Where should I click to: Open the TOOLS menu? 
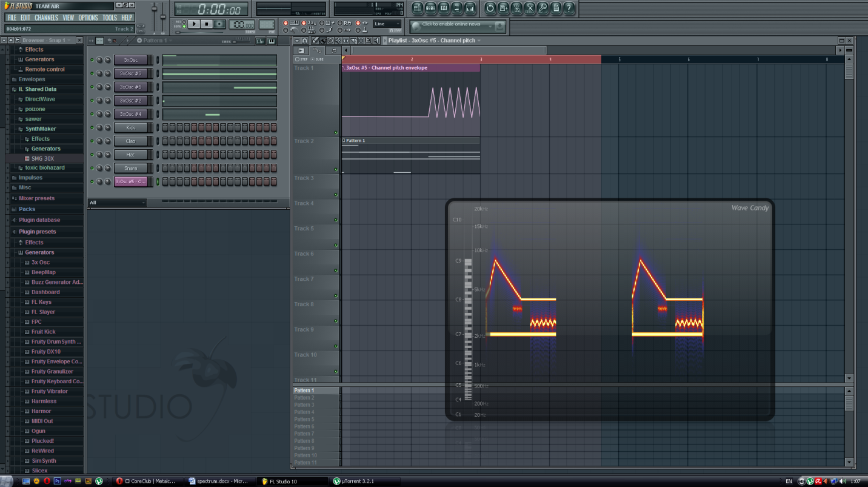click(x=110, y=18)
